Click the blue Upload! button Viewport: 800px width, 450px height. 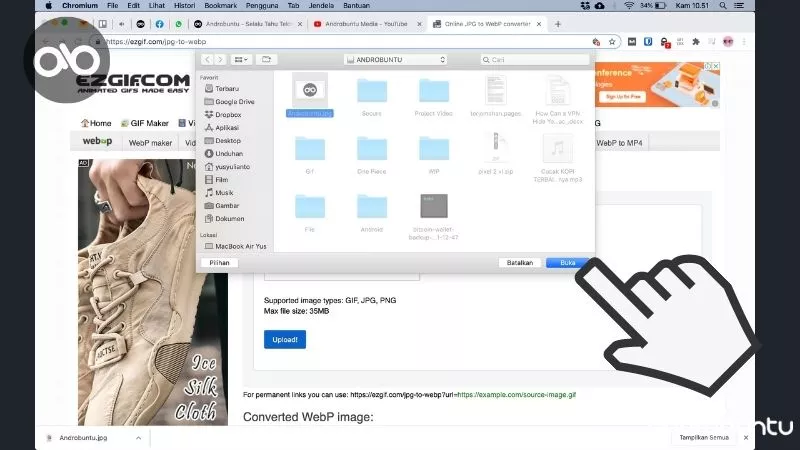pos(285,339)
